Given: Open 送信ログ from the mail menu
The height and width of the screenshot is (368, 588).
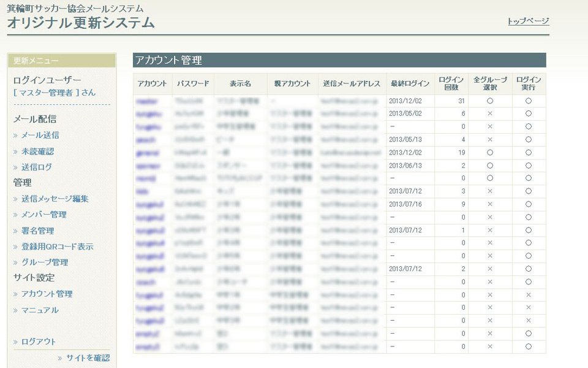Looking at the screenshot, I should 36,167.
